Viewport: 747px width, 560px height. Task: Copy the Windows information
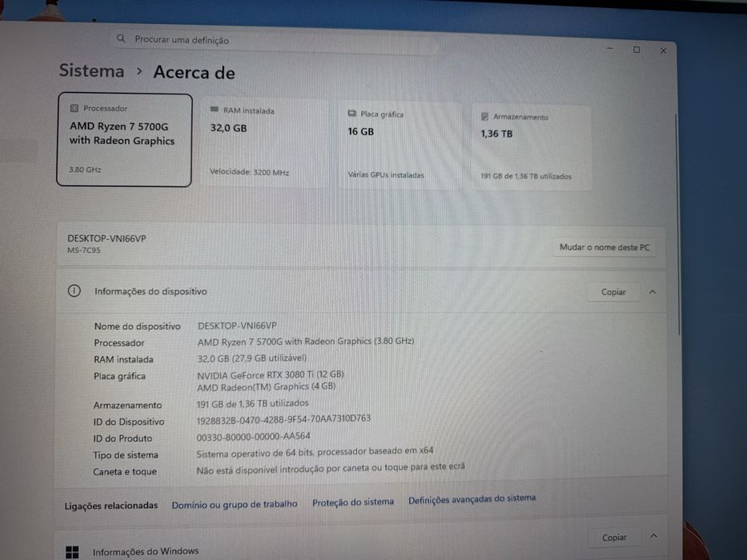point(614,537)
